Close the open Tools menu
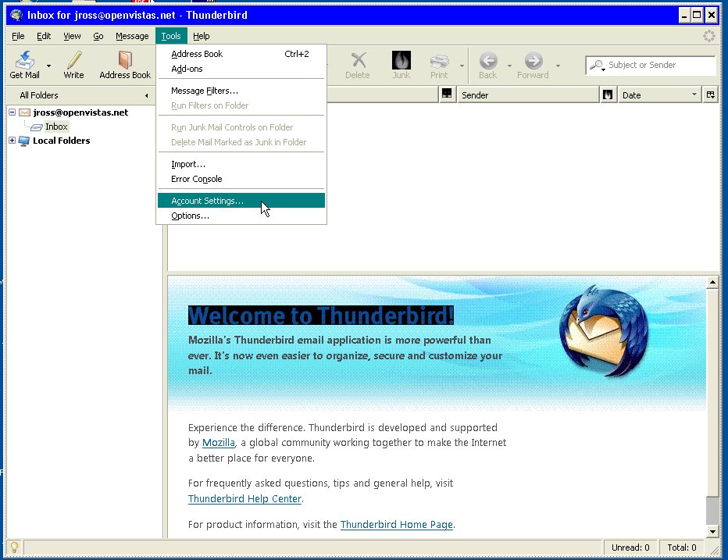Image resolution: width=728 pixels, height=560 pixels. click(x=171, y=36)
